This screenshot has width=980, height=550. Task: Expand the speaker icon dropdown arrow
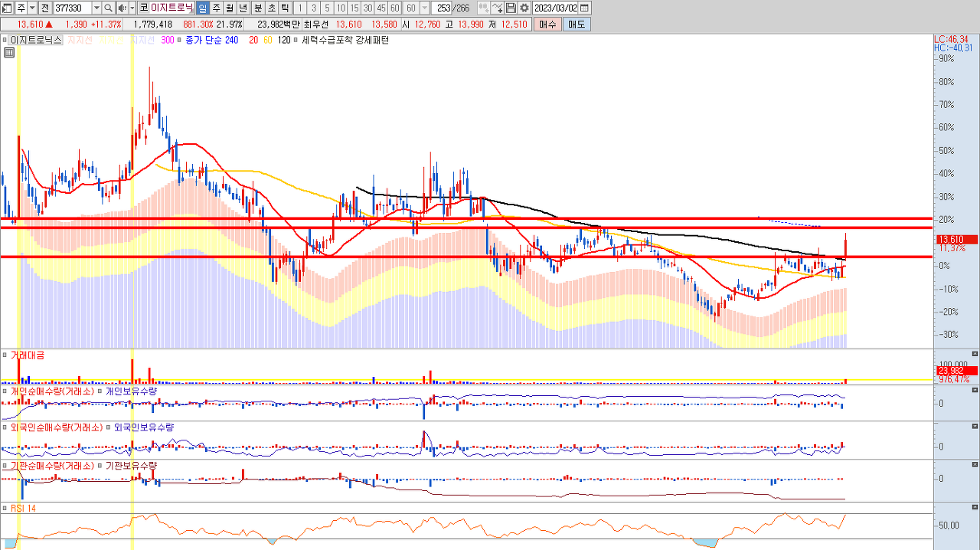coord(132,8)
